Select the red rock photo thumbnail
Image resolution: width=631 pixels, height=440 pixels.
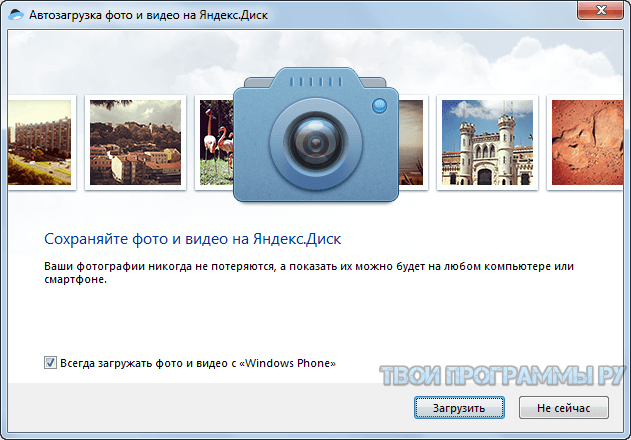tap(587, 143)
